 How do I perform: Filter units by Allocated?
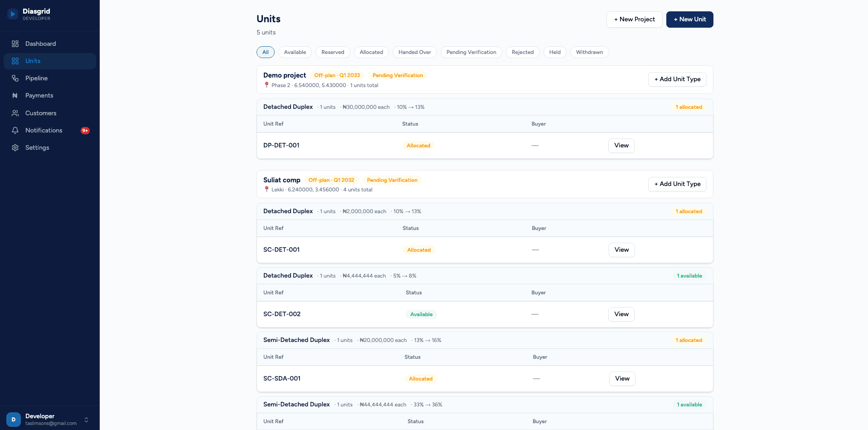click(x=371, y=52)
